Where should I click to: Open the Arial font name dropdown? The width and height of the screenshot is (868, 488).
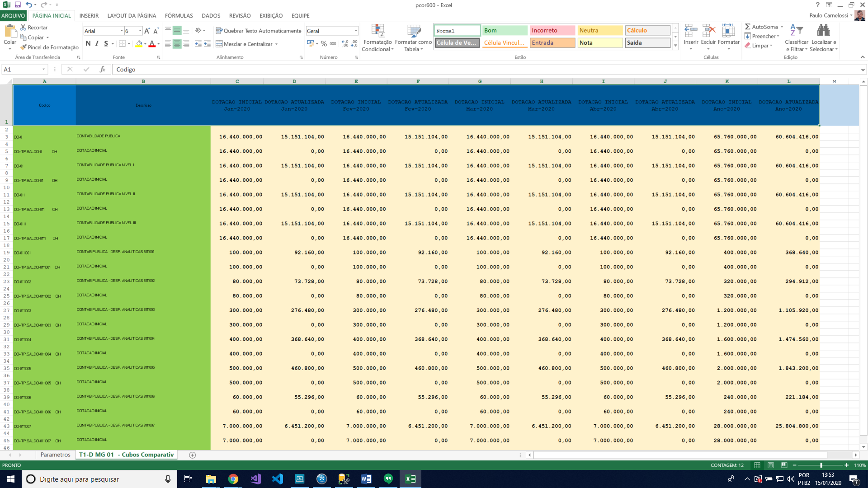pos(122,31)
